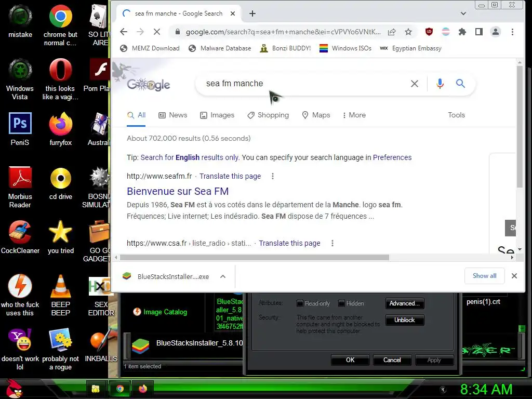532x399 pixels.
Task: Close the 'sea fm manche' tab
Action: pyautogui.click(x=233, y=14)
